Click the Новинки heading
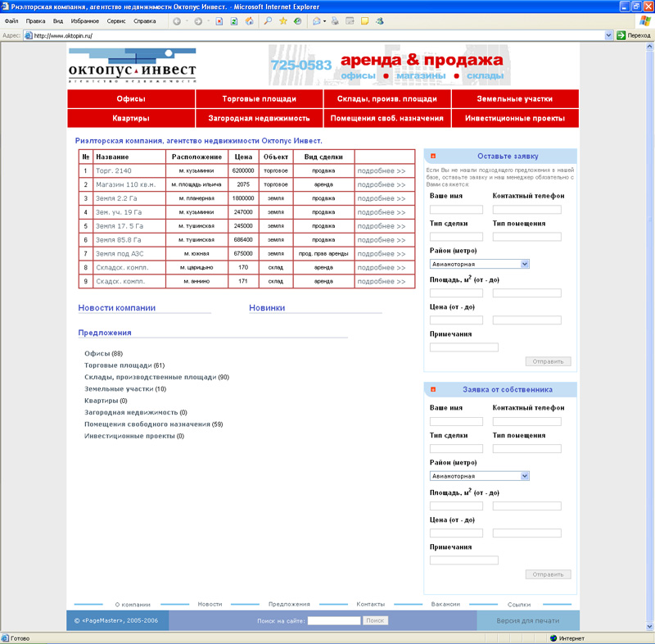 coord(267,307)
